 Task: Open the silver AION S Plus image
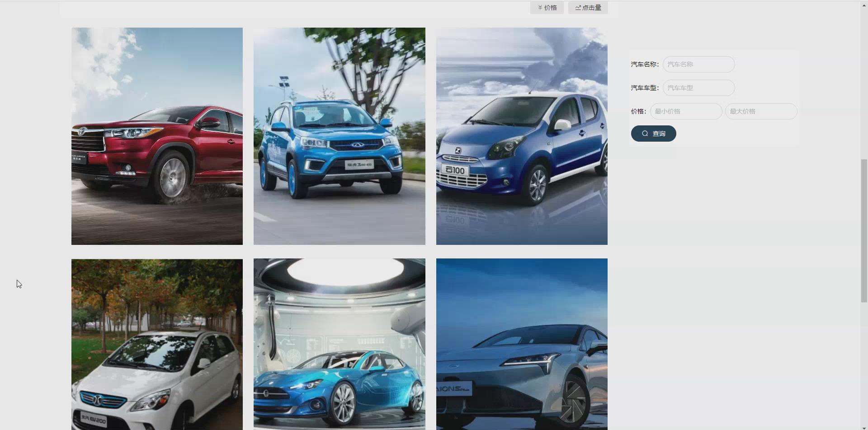(522, 344)
